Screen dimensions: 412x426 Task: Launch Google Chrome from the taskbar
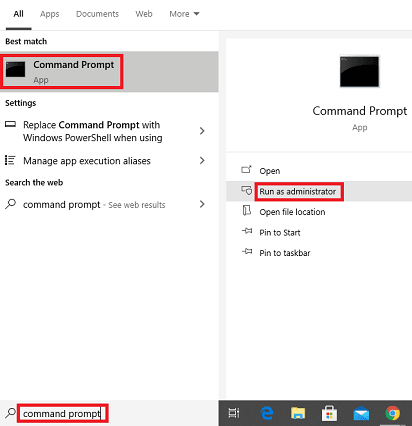(x=393, y=413)
